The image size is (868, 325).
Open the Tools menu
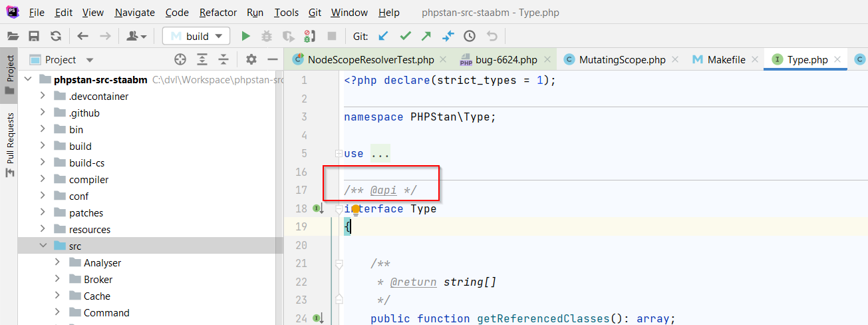tap(286, 12)
